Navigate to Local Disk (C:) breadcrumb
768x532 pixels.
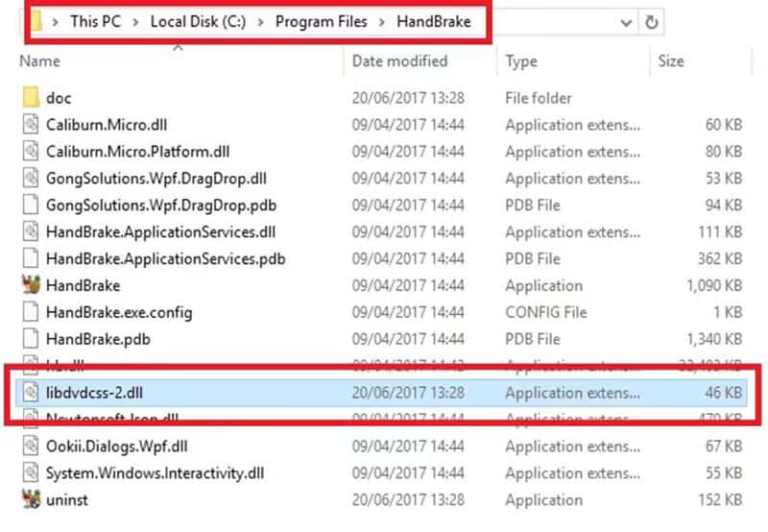click(198, 21)
